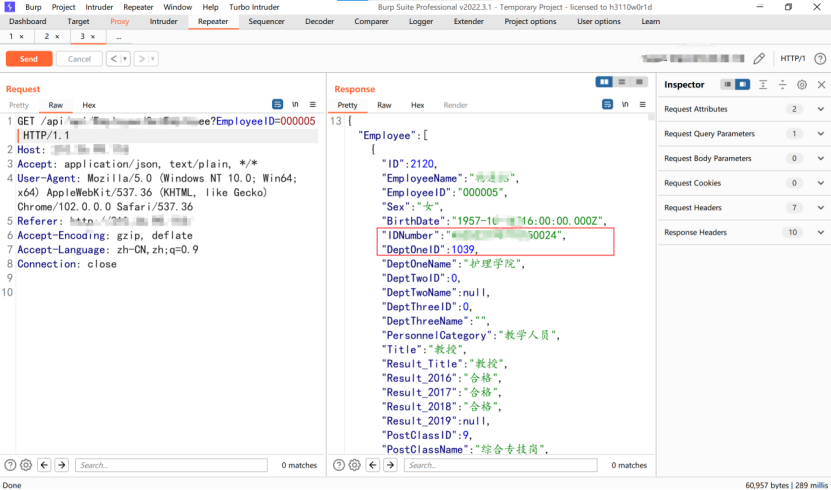Expand Request Headers section

[820, 208]
